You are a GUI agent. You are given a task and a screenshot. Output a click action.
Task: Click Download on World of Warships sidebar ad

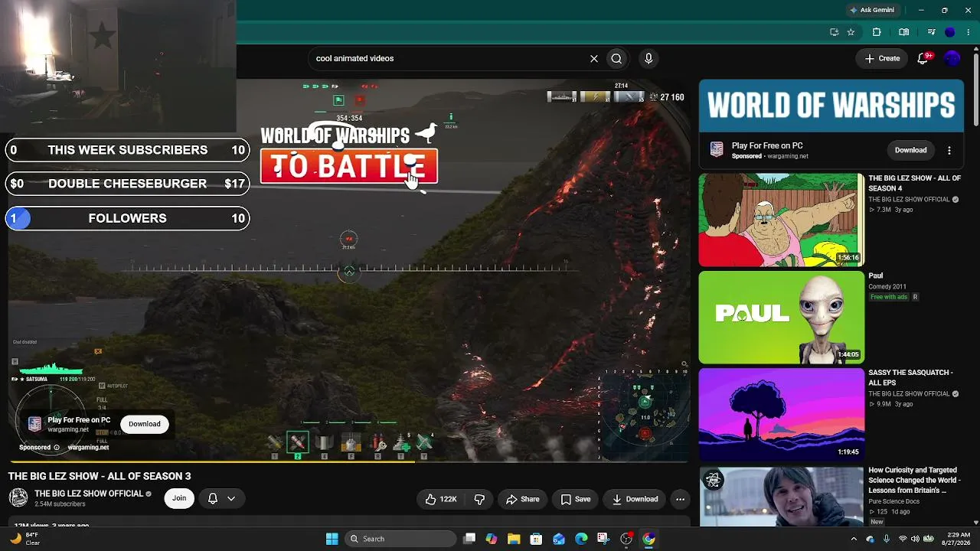(x=910, y=150)
